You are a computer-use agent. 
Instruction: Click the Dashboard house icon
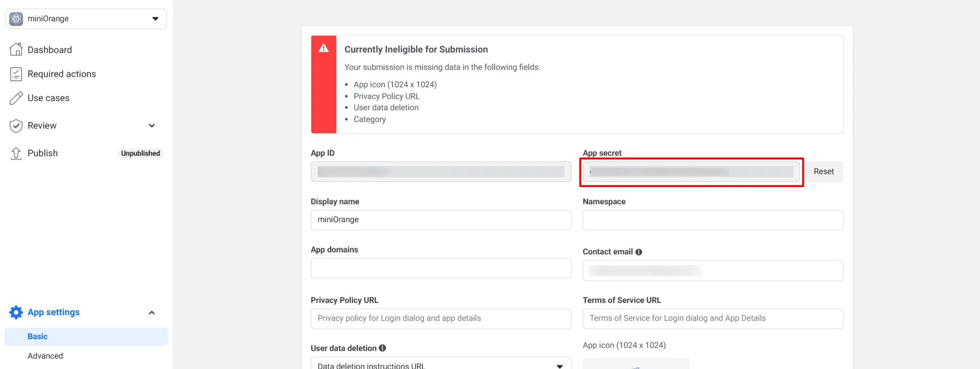[x=16, y=50]
